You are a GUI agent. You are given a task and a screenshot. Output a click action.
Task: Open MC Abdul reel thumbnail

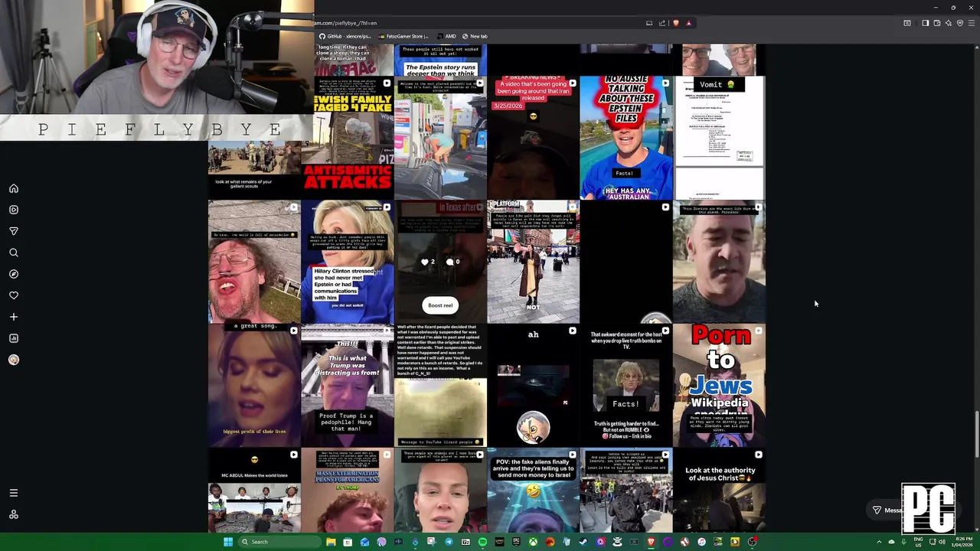[254, 491]
